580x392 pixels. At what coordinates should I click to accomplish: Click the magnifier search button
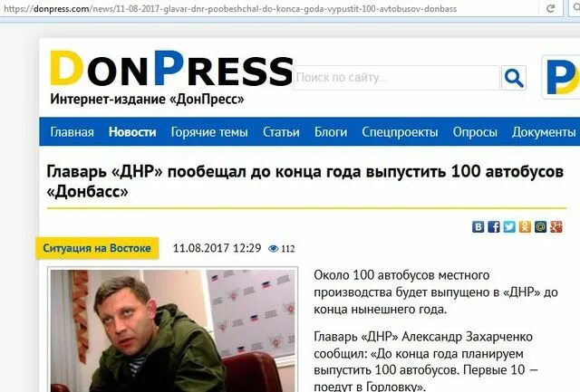point(514,78)
